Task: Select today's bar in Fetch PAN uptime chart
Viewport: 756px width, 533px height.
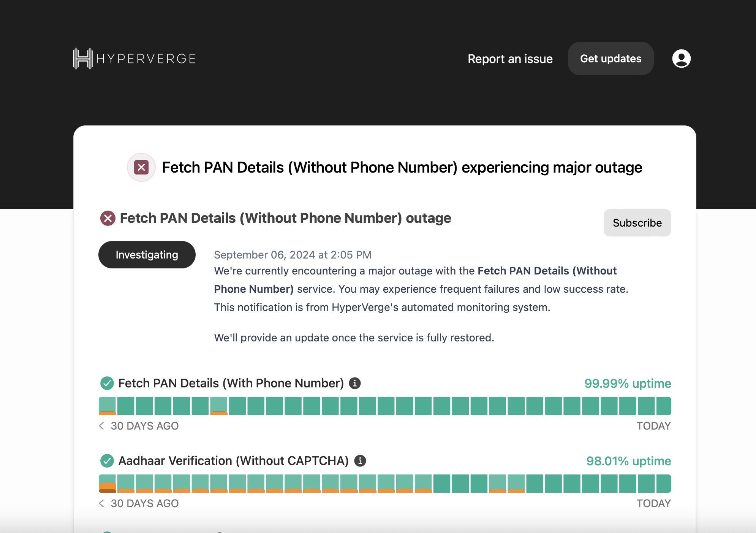Action: coord(663,406)
